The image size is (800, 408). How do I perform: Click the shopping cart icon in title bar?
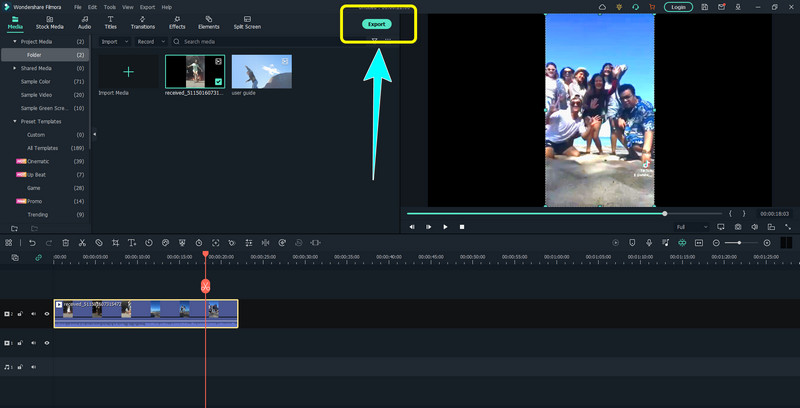(652, 7)
